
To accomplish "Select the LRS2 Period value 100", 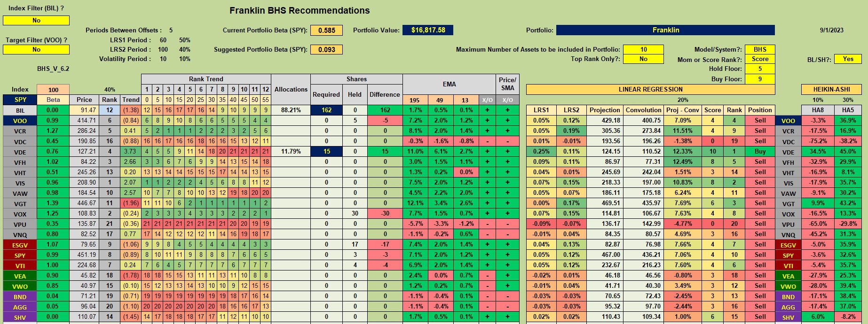I will (x=163, y=49).
